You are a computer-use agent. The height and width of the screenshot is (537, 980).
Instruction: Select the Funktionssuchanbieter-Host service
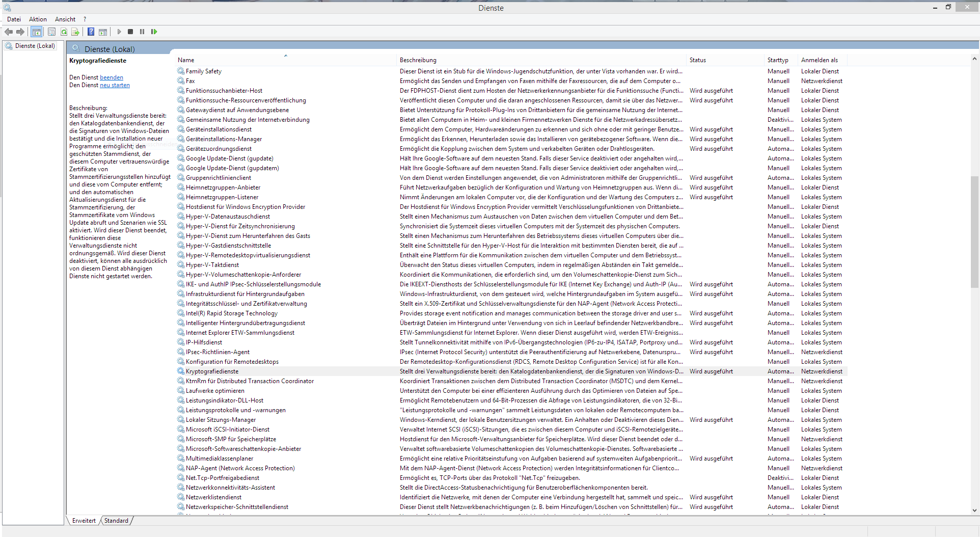pos(511,91)
